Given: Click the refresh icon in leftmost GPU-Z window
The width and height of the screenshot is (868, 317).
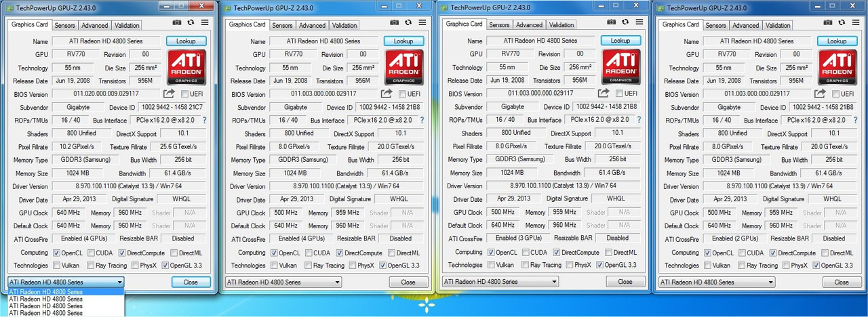Looking at the screenshot, I should (191, 22).
